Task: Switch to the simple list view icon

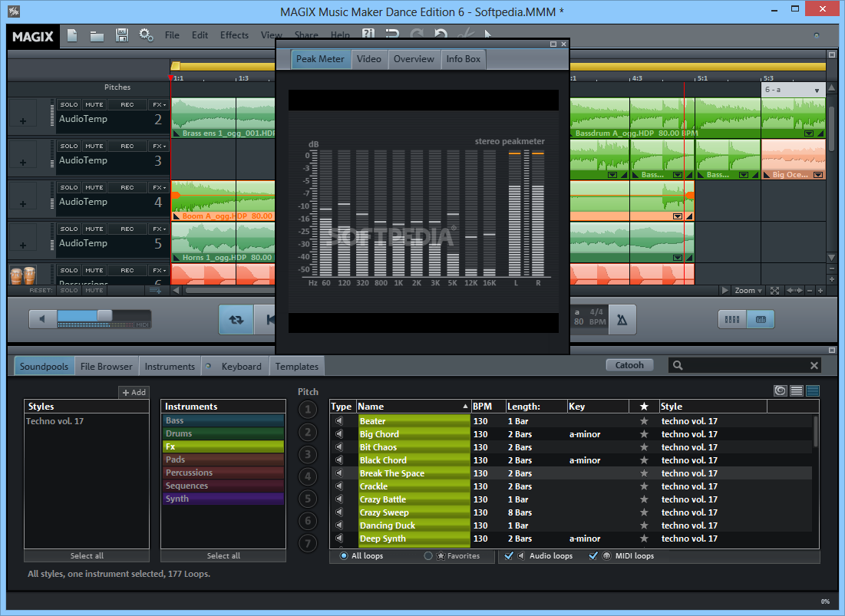Action: (797, 391)
